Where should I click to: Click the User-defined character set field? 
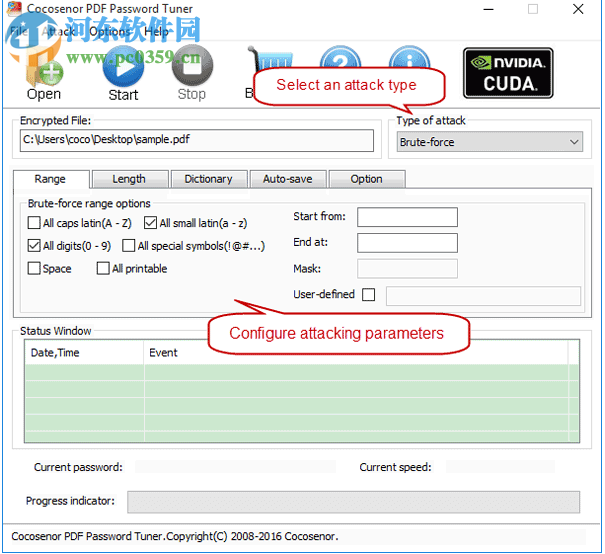tap(483, 296)
